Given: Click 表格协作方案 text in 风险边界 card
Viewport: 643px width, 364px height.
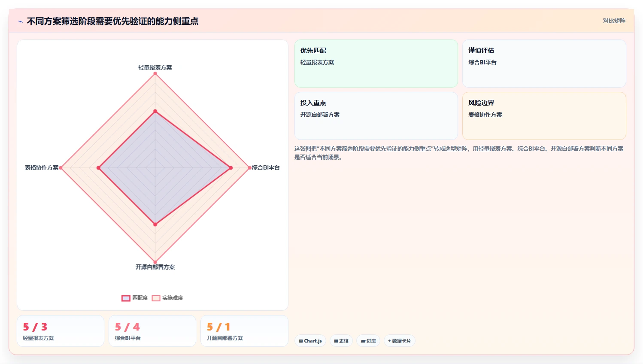Looking at the screenshot, I should 485,115.
